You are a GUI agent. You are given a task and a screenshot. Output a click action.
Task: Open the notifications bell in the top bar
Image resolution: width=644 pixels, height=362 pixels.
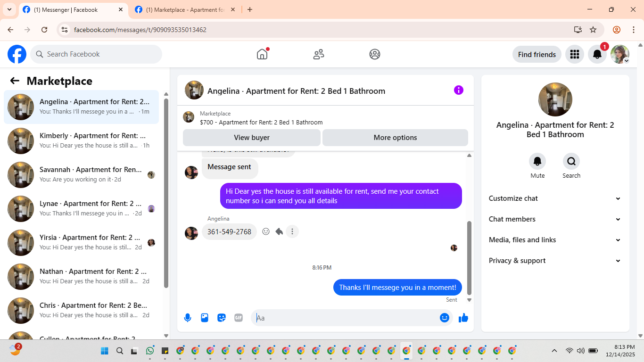click(x=597, y=54)
